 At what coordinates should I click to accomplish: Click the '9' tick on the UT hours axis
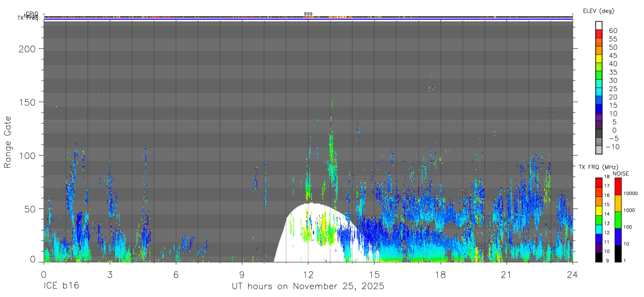pyautogui.click(x=242, y=274)
